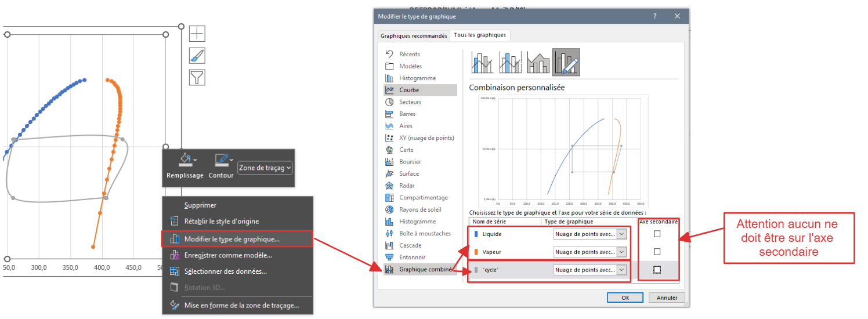Switch to Graphiques recommandés tab

[x=414, y=35]
